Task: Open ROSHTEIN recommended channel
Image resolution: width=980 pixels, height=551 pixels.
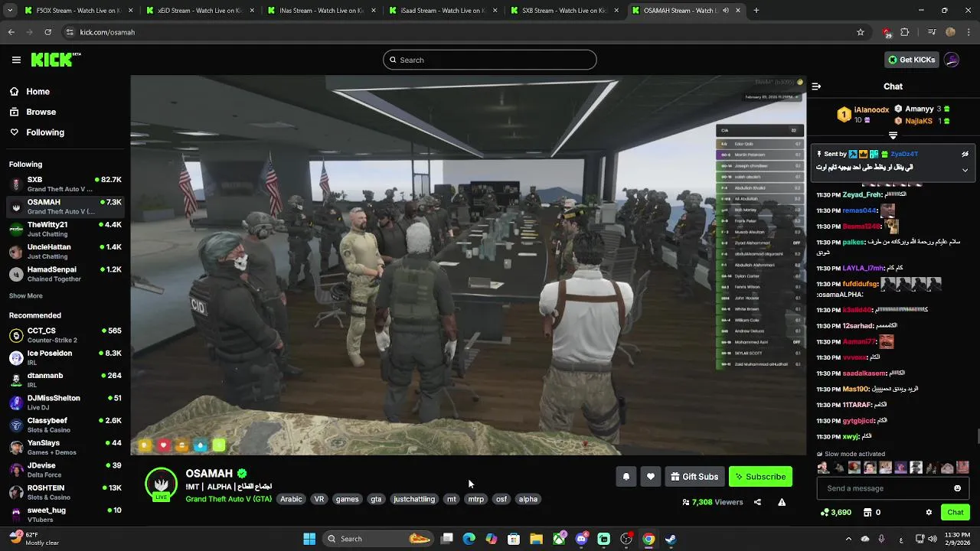Action: click(x=65, y=492)
